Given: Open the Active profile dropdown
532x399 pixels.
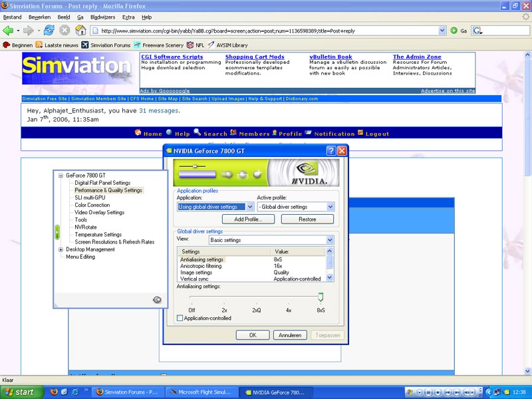Looking at the screenshot, I should [295, 207].
